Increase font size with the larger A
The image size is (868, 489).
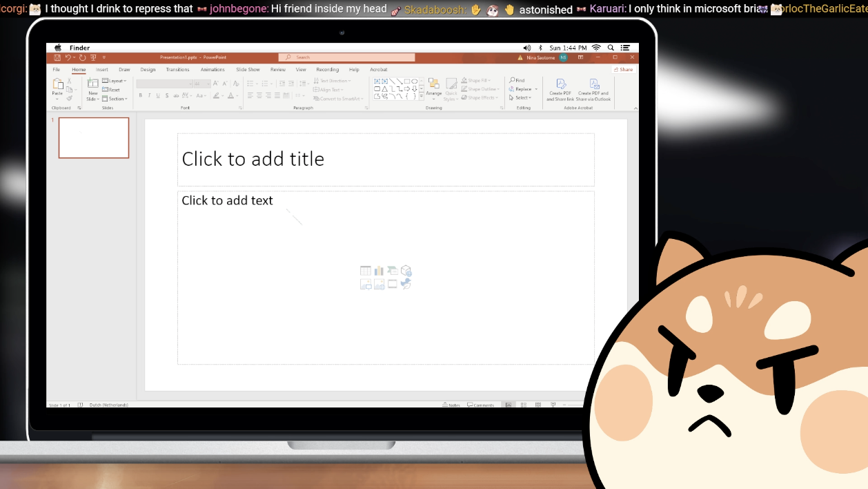coord(216,83)
